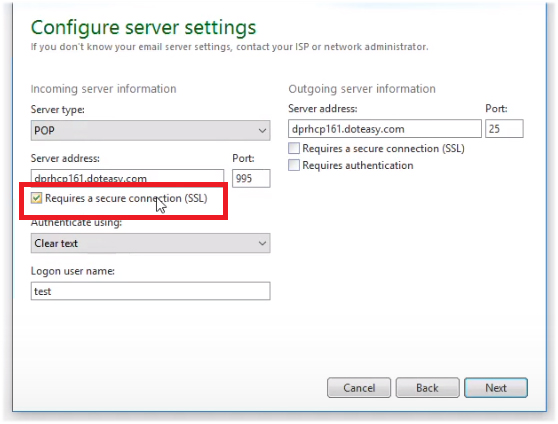The image size is (558, 424).
Task: Click the incoming Port field showing 995
Action: tap(251, 178)
